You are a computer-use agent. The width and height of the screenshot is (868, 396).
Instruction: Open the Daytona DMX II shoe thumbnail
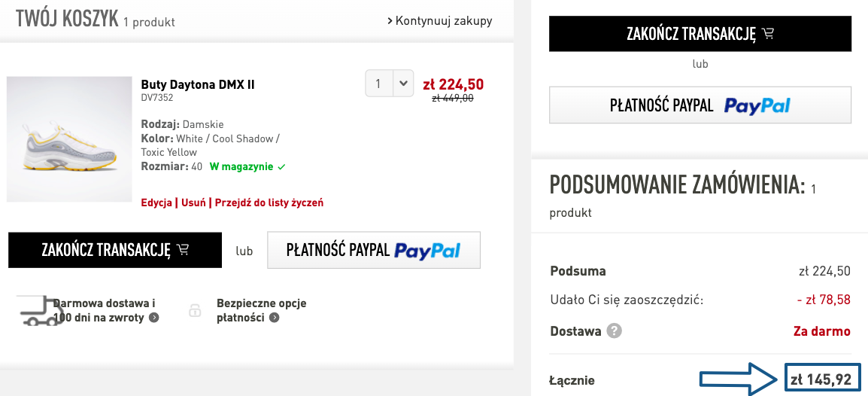click(x=69, y=139)
